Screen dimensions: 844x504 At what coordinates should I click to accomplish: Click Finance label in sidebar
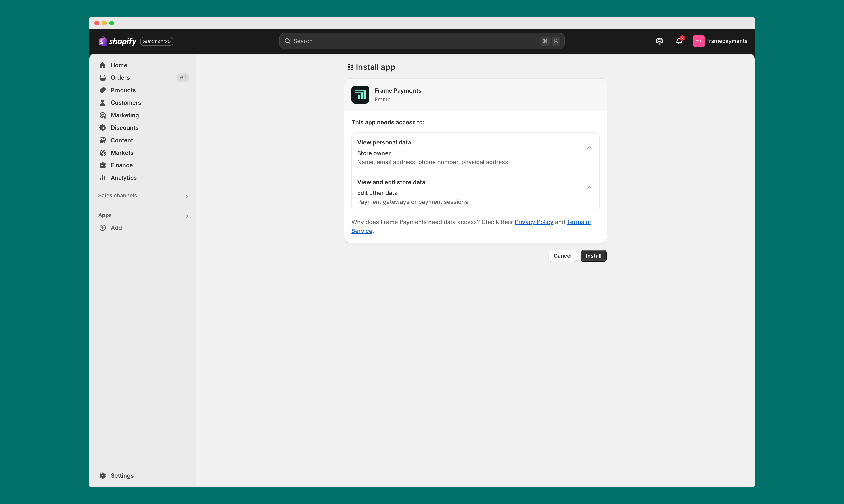[x=121, y=165]
